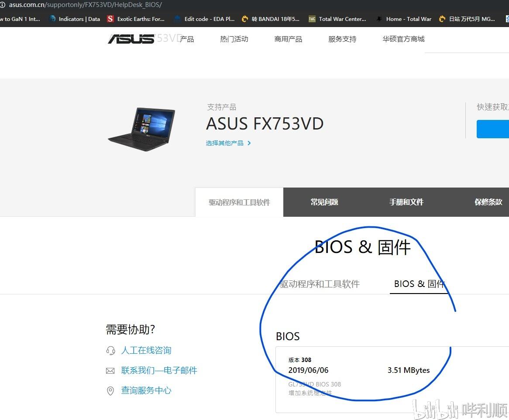The image size is (509, 420).
Task: Open the 商用产品 menu
Action: tap(288, 39)
